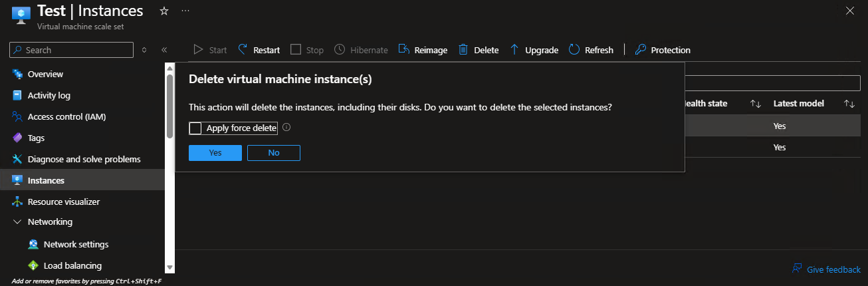Screen dimensions: 868x286
Task: Open the ellipsis more options menu
Action: pos(185,11)
